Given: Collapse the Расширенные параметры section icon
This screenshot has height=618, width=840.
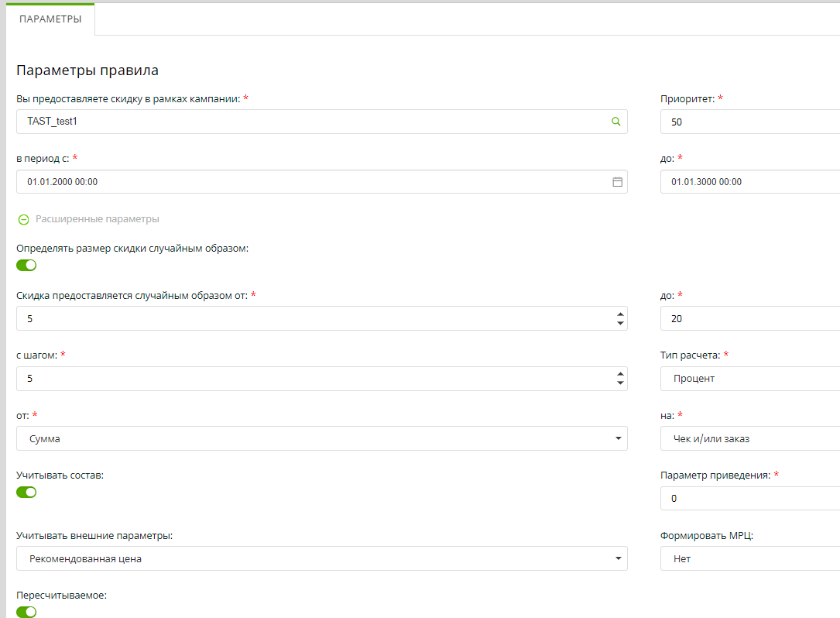Looking at the screenshot, I should coord(23,219).
